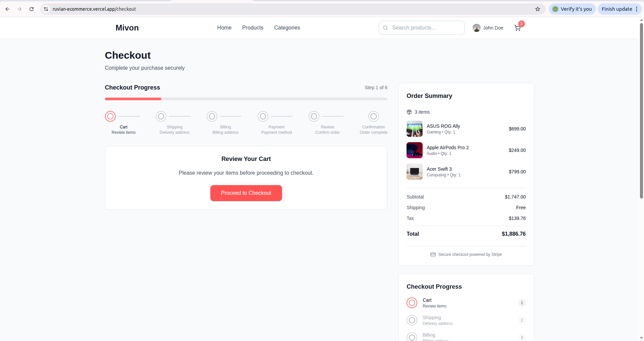This screenshot has width=644, height=341.
Task: Click the Total amount $1,886.76
Action: [x=514, y=234]
